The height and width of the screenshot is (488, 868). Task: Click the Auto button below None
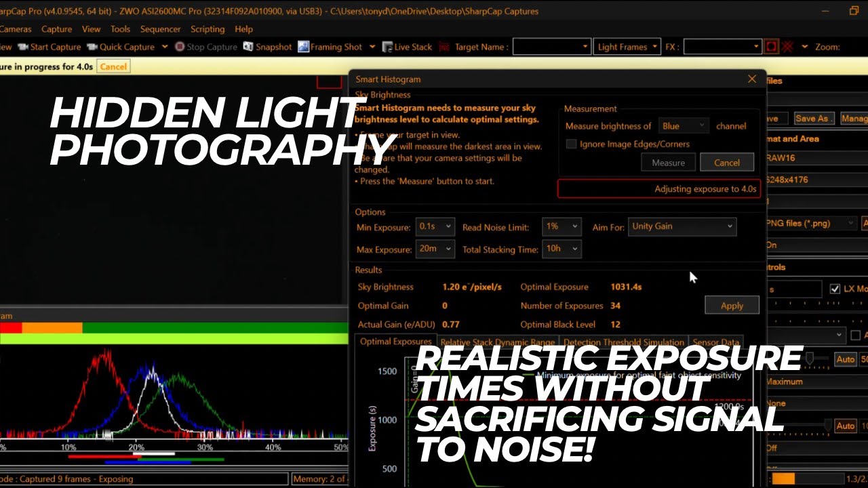(845, 426)
